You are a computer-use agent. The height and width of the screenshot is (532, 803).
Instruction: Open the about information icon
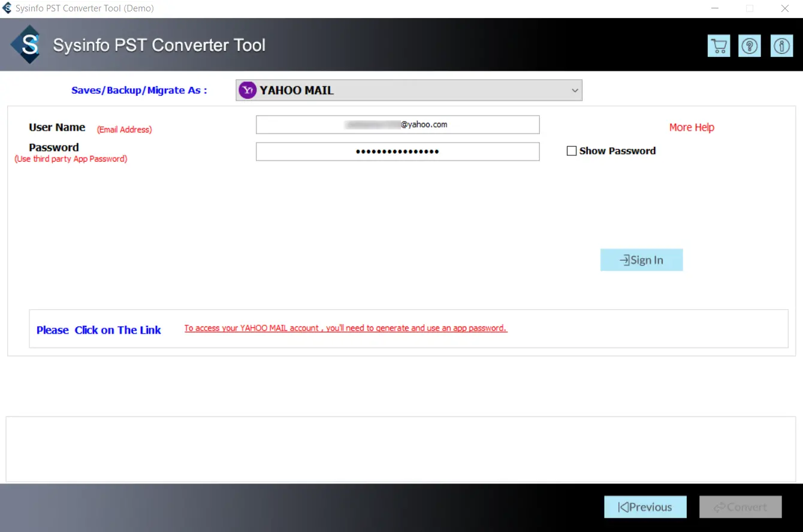point(781,46)
